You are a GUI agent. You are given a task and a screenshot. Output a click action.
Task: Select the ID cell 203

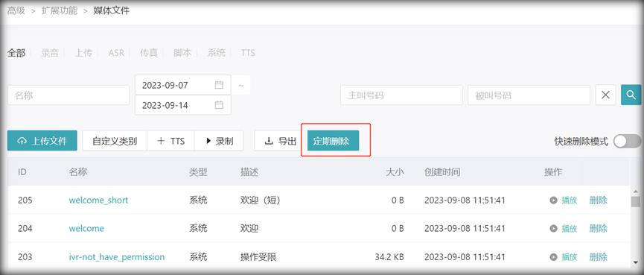[x=25, y=257]
